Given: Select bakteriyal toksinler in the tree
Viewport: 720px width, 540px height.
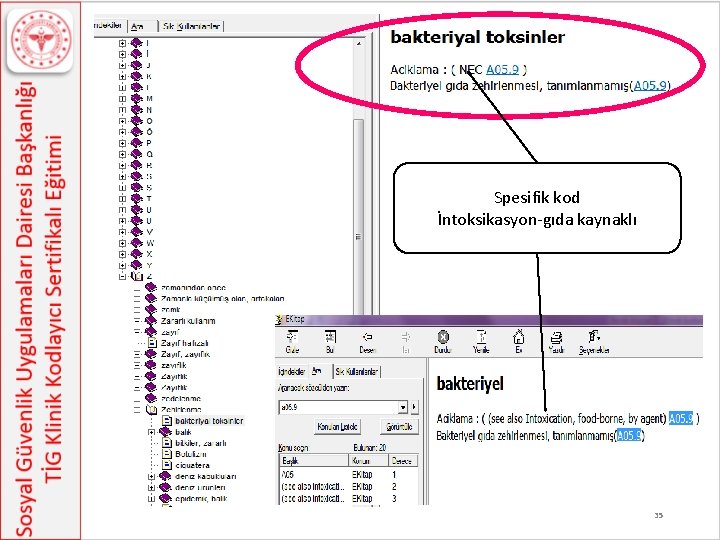Looking at the screenshot, I should tap(209, 421).
